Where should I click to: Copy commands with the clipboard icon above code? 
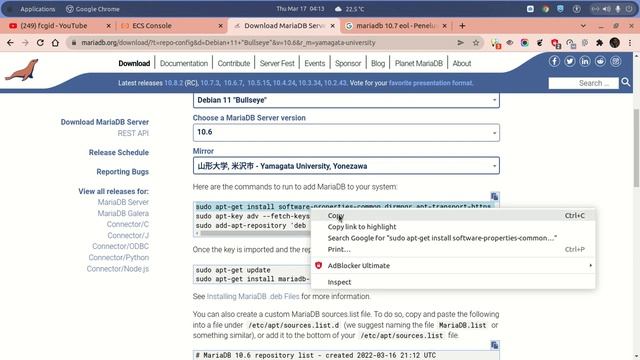pyautogui.click(x=494, y=196)
